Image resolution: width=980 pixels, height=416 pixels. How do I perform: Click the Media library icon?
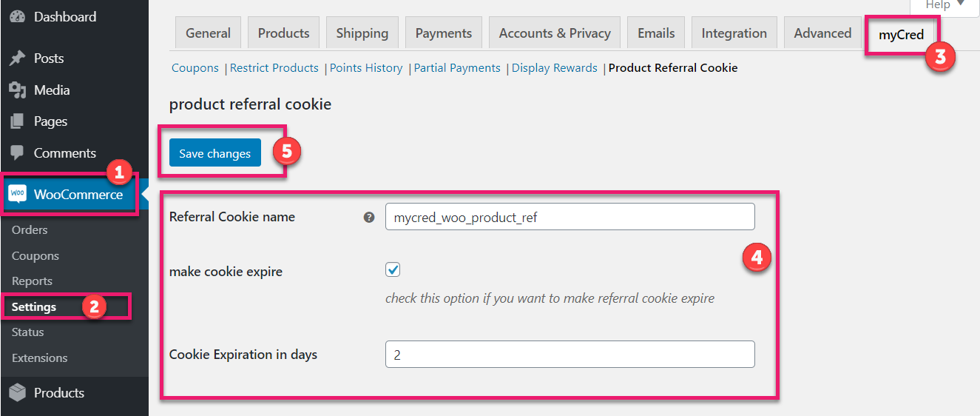coord(18,90)
